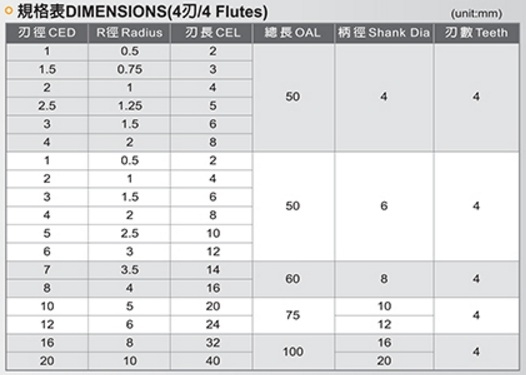Select the 柄徑 Shank Dia header

point(384,33)
